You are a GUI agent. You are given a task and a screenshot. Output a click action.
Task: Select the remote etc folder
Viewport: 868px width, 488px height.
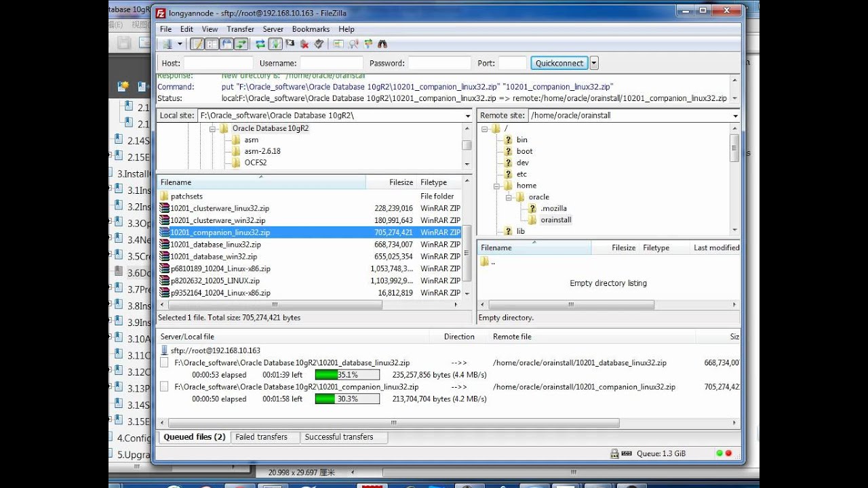coord(521,174)
